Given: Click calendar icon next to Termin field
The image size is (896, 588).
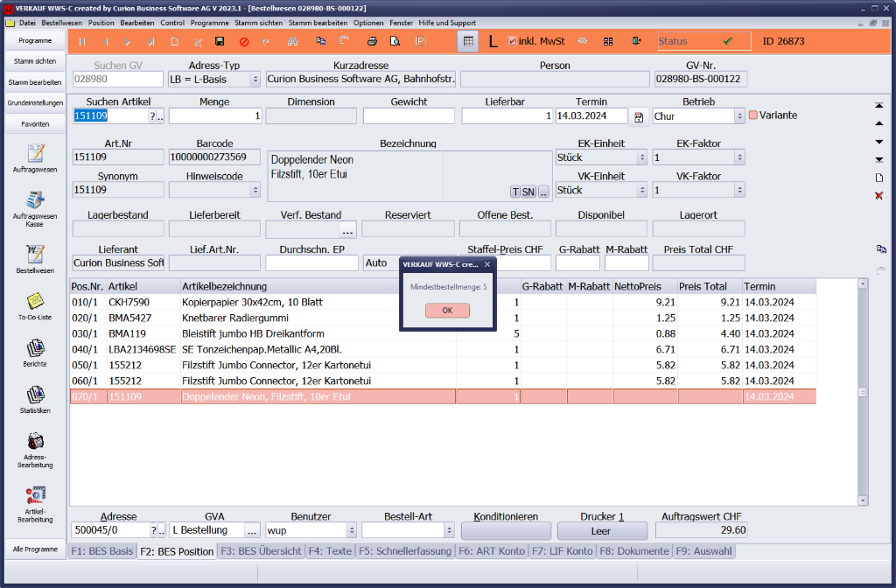Looking at the screenshot, I should [639, 116].
